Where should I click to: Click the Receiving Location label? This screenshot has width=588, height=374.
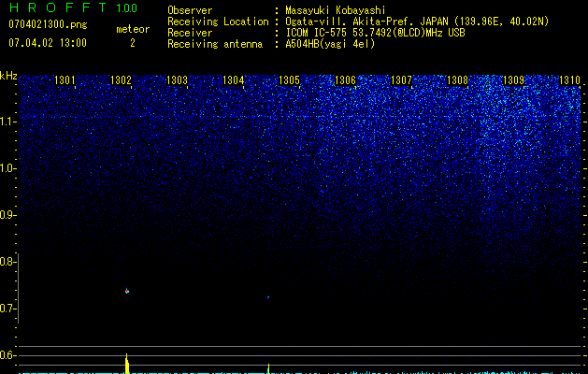pos(218,22)
